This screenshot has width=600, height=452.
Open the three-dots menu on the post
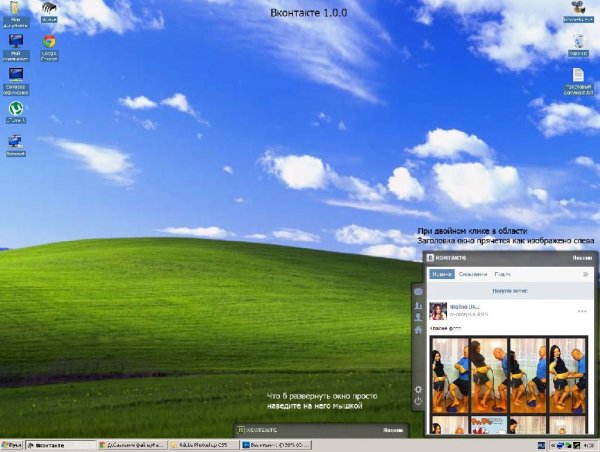click(x=582, y=311)
